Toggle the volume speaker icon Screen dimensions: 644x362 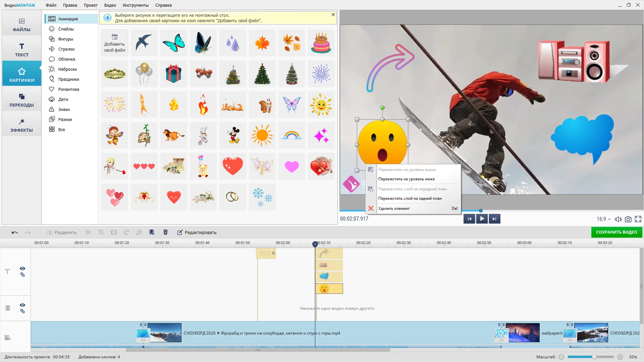[x=618, y=219]
